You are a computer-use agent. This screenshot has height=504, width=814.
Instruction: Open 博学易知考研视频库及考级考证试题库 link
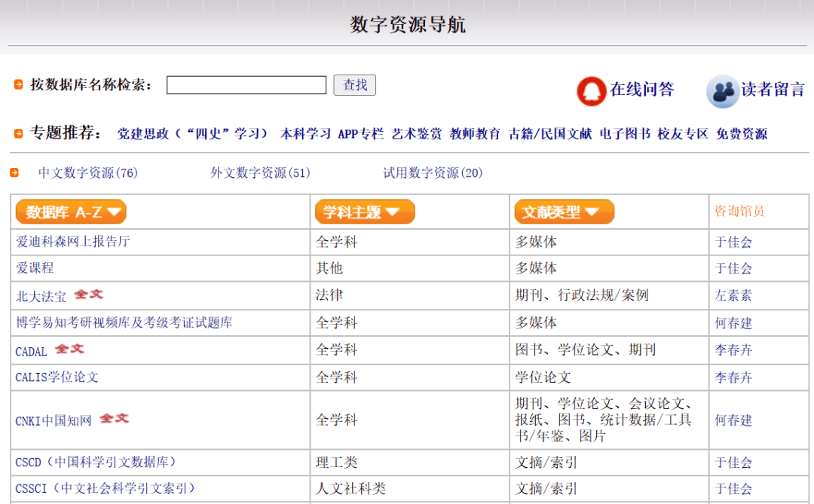point(124,322)
